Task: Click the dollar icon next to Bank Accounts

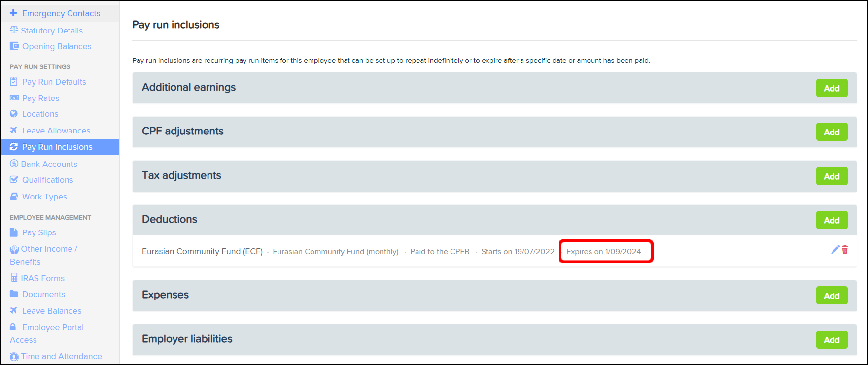Action: pos(14,164)
